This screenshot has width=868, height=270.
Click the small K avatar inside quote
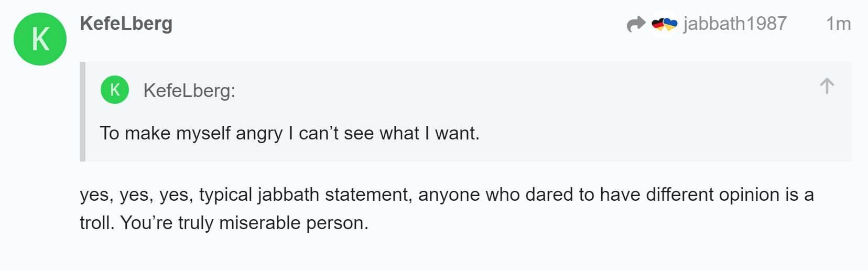click(115, 90)
